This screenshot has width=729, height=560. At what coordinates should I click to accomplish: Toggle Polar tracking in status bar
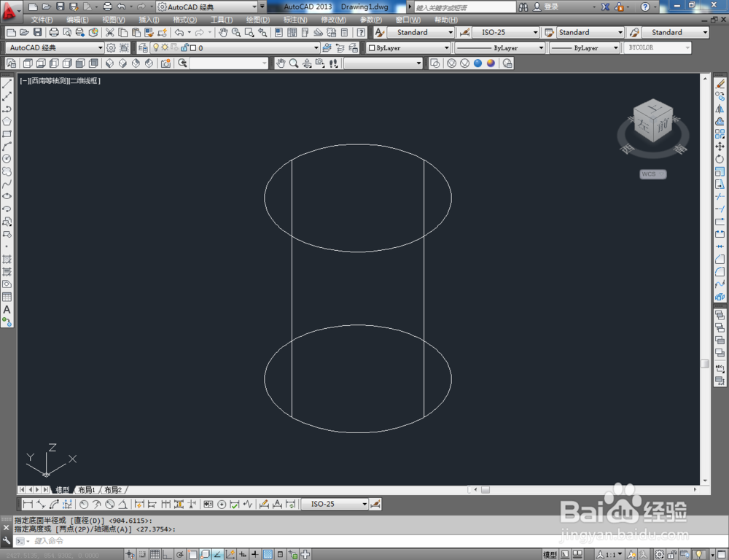tap(179, 554)
